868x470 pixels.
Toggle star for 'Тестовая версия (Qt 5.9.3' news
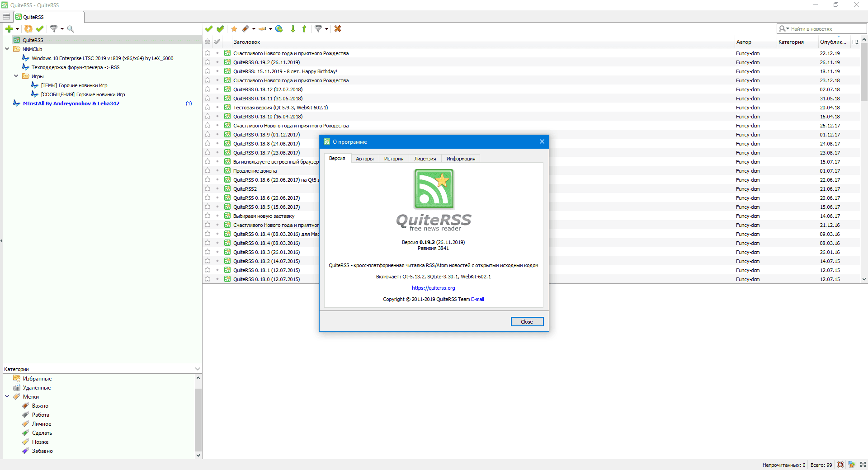point(208,108)
